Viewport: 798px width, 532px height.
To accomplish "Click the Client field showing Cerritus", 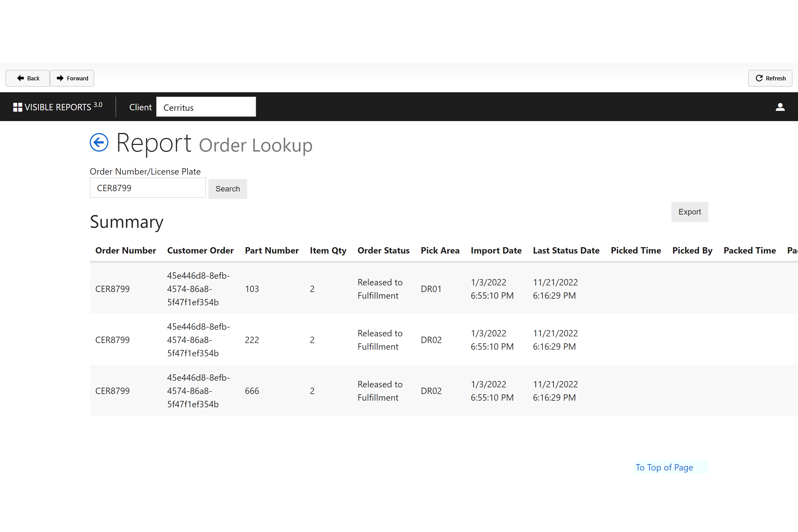I will [206, 106].
